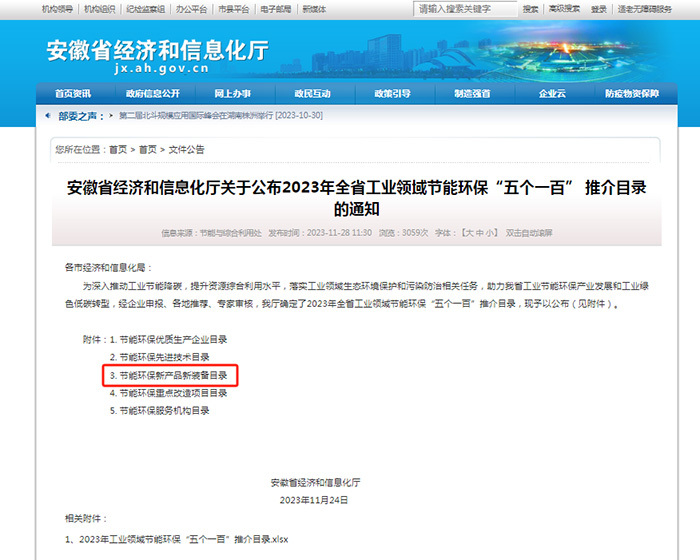Click the 部委之声 ticker label
The height and width of the screenshot is (560, 700).
[81, 116]
